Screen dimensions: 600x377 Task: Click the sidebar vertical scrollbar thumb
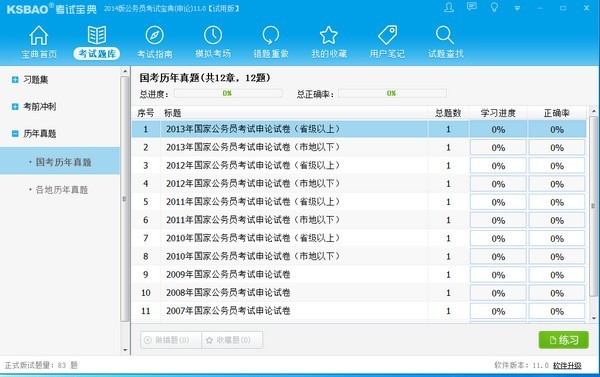[x=125, y=199]
